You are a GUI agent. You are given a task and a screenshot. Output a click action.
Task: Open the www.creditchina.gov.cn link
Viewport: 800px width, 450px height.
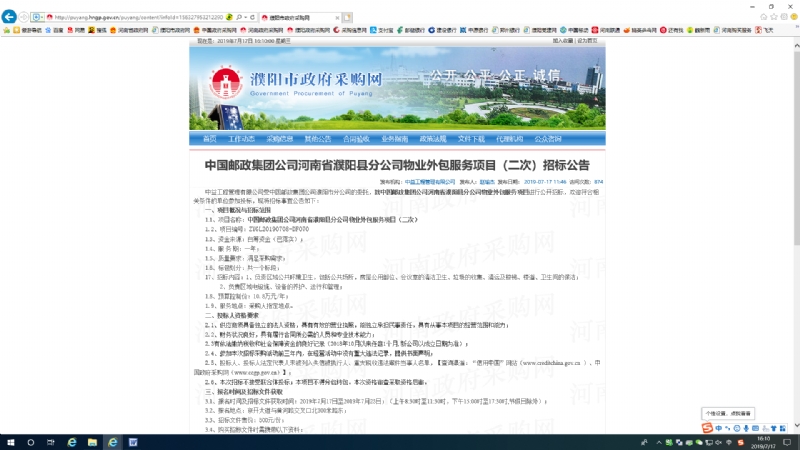coord(551,363)
